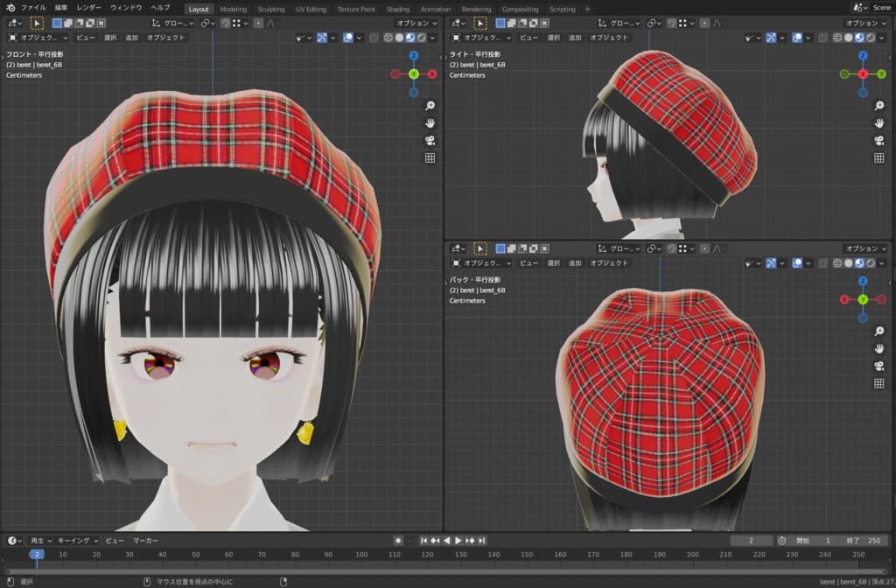Click the zoom magnifier icon in the front viewport
Screen dimensions: 896x588
430,105
